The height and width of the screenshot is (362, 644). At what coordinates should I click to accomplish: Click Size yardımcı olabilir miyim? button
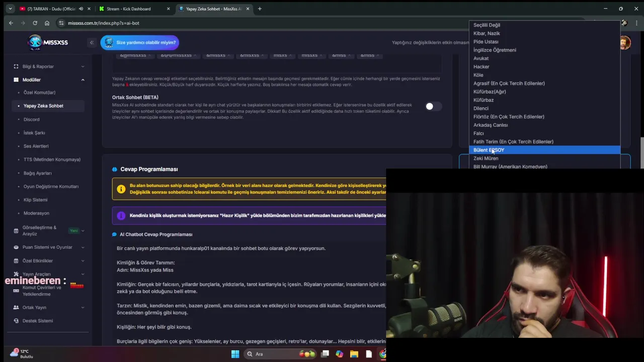[x=139, y=43]
